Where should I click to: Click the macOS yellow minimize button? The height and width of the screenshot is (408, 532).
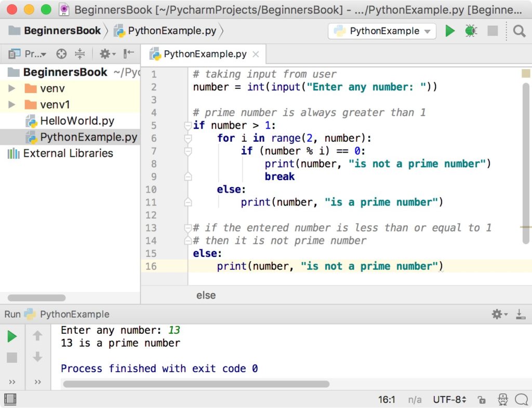29,9
